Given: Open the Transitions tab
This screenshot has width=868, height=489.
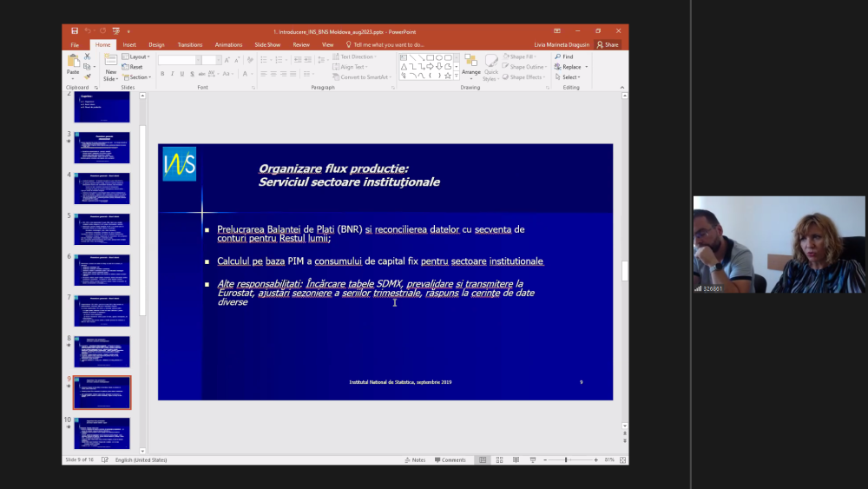Looking at the screenshot, I should (190, 45).
